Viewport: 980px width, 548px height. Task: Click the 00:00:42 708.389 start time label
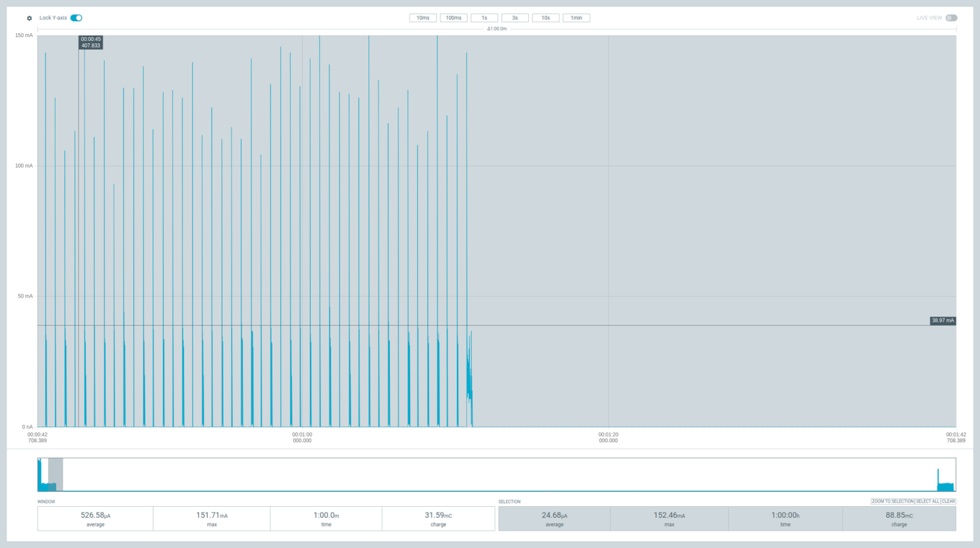click(37, 438)
